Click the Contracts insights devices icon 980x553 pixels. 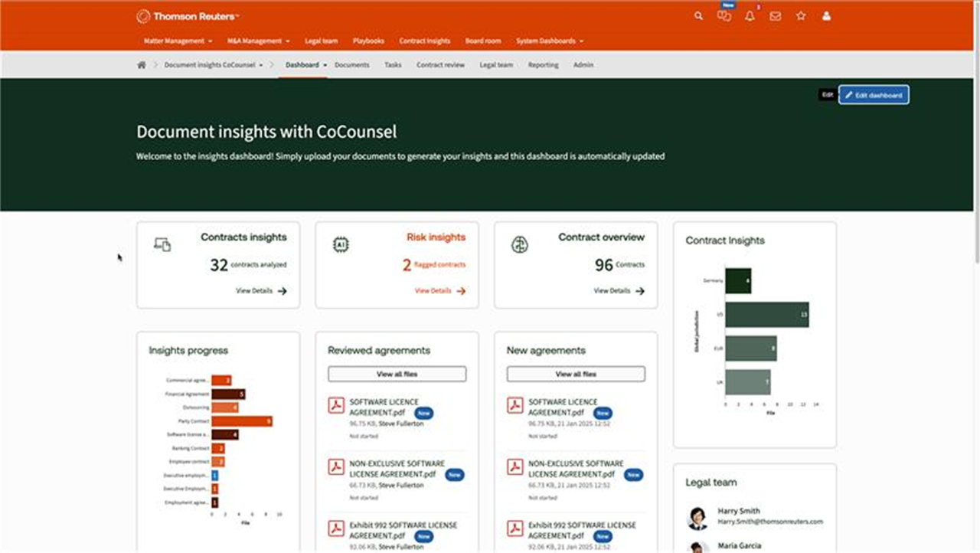click(x=162, y=245)
